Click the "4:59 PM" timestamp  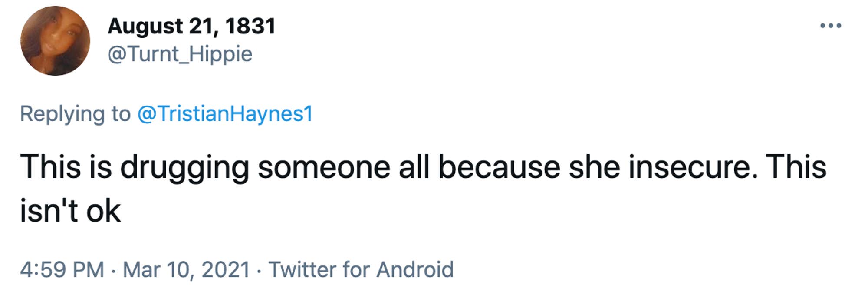pos(62,269)
